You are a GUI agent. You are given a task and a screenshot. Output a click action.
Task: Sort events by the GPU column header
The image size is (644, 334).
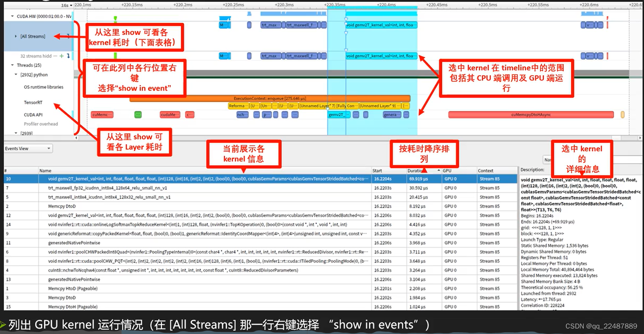coord(459,171)
